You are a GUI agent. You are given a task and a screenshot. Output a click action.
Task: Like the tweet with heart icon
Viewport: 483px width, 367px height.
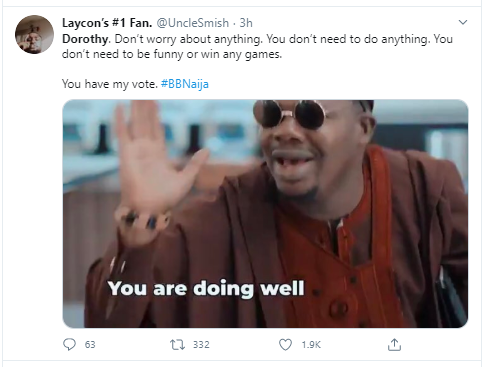point(285,344)
